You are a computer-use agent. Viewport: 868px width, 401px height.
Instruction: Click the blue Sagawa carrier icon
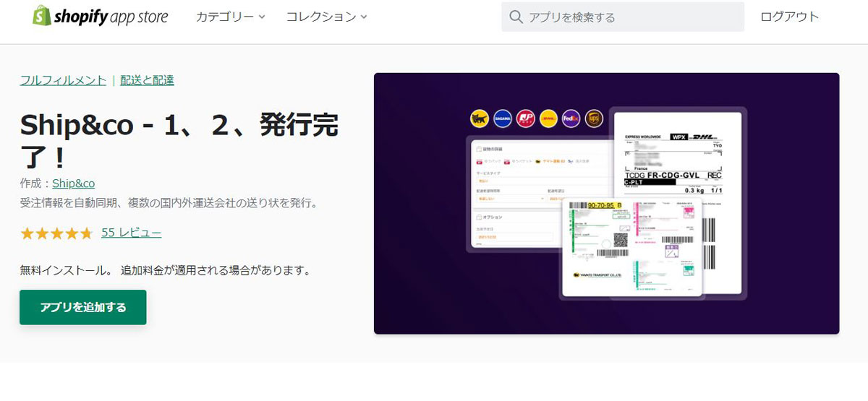502,118
